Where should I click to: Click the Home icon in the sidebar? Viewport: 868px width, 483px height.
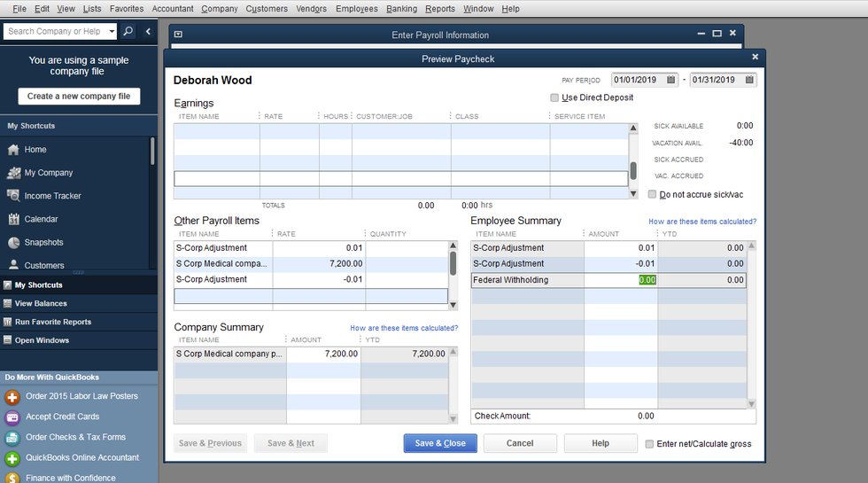pyautogui.click(x=14, y=150)
